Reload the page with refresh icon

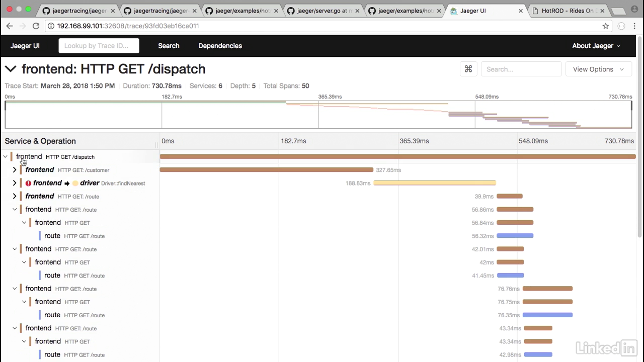tap(36, 26)
